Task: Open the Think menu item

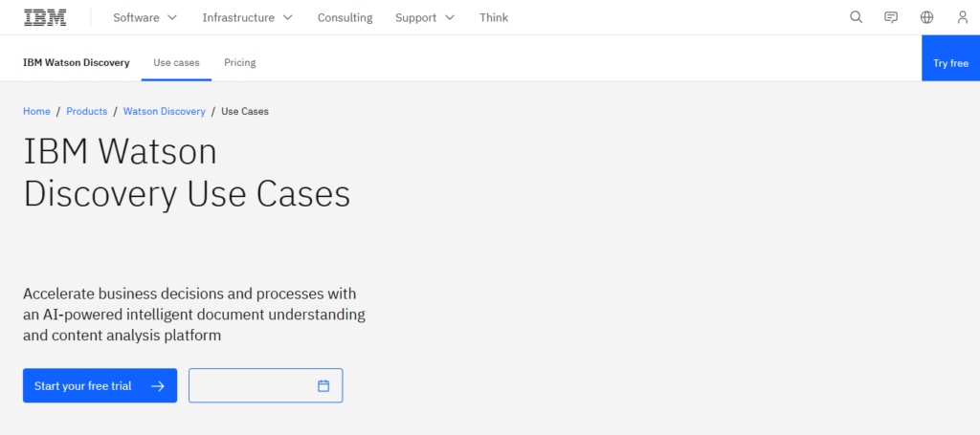Action: tap(494, 17)
